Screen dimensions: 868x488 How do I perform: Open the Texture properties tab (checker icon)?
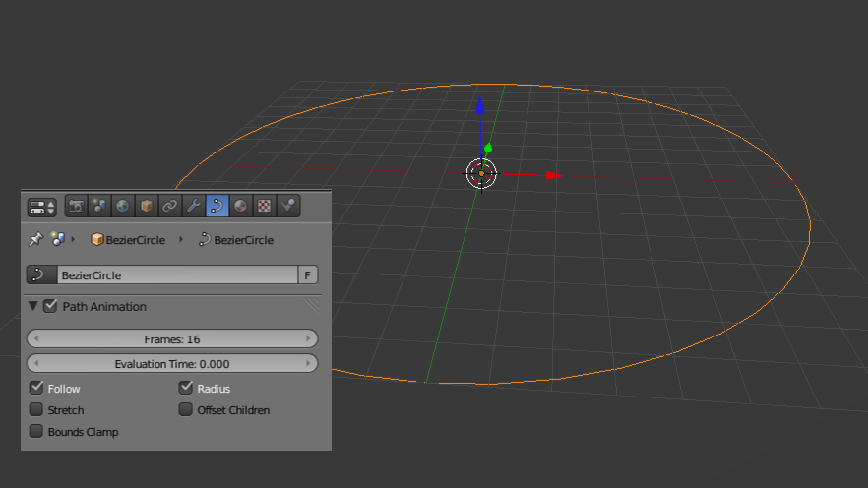click(x=264, y=206)
